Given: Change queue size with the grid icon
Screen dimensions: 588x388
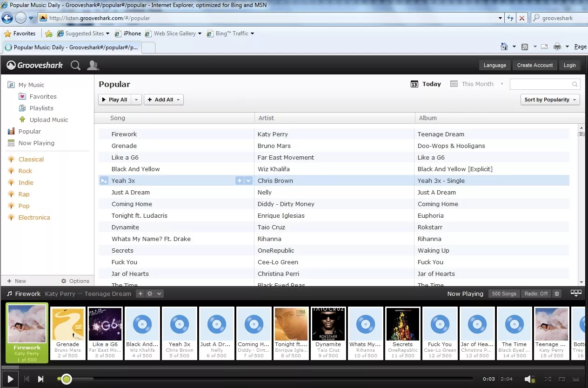Looking at the screenshot, I should tap(576, 293).
